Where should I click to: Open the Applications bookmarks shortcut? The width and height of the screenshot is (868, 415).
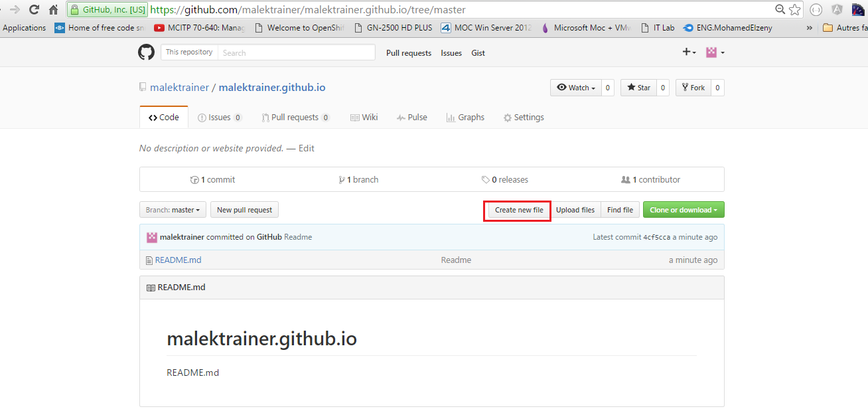coord(25,28)
